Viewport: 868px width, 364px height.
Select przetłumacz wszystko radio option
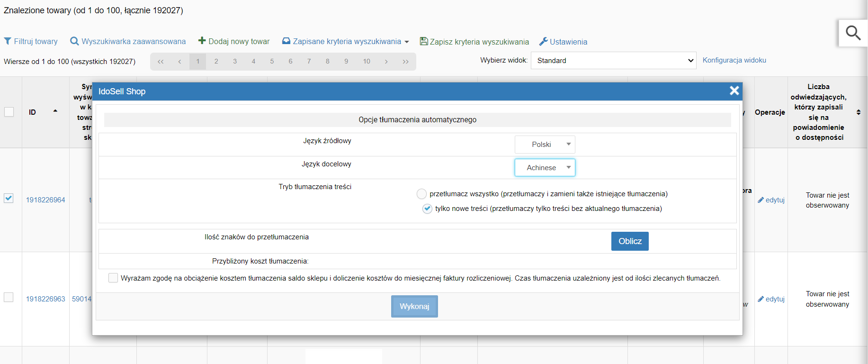click(x=421, y=194)
